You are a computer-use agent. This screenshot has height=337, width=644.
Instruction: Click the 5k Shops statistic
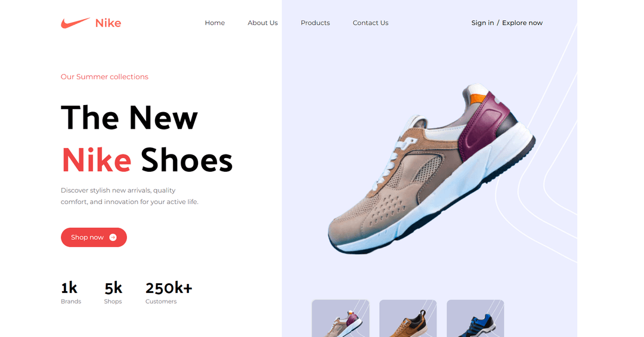[113, 293]
